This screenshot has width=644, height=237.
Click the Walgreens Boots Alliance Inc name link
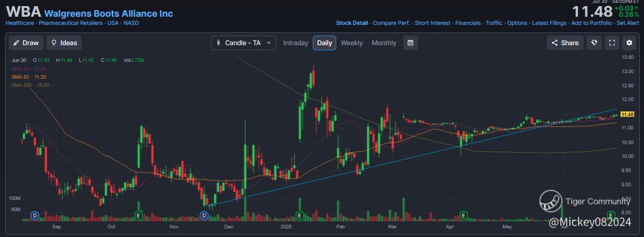pyautogui.click(x=108, y=14)
